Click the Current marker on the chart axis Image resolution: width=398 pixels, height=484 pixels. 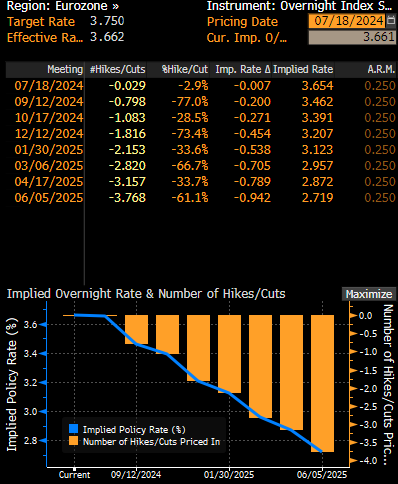74,474
